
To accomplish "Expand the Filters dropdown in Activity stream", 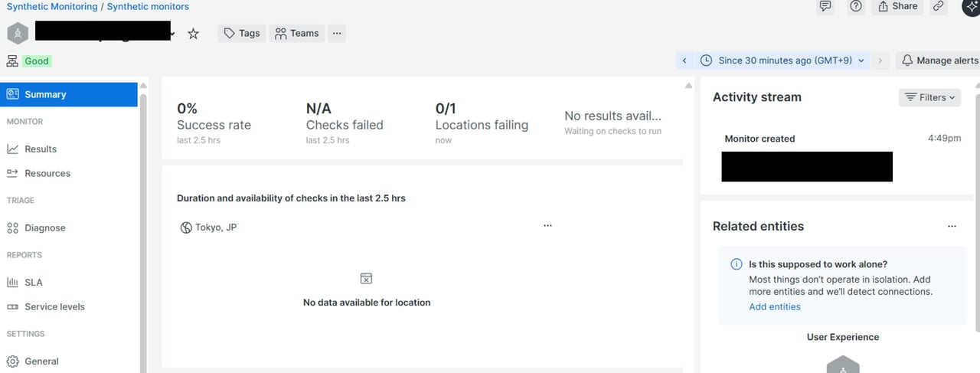I will pyautogui.click(x=929, y=97).
